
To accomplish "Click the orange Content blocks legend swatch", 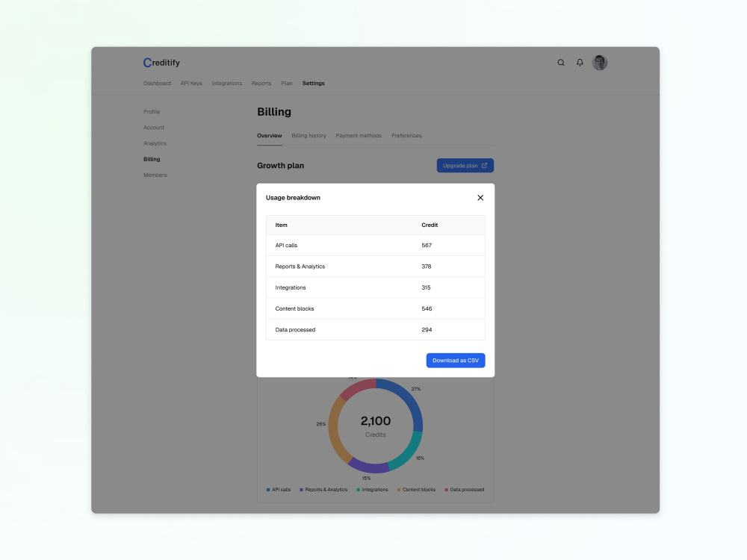I will (399, 490).
